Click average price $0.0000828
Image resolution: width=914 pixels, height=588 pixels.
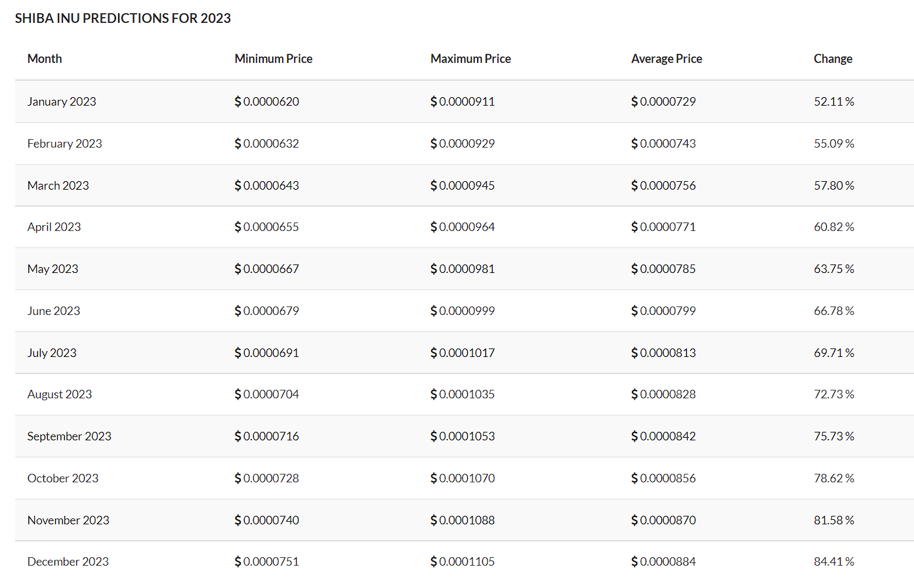click(663, 394)
